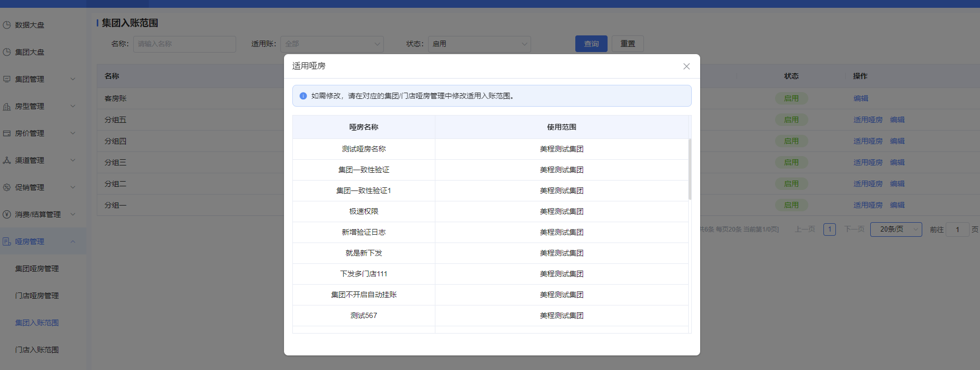Click the 集团管理 sidebar icon
The width and height of the screenshot is (980, 370).
[x=7, y=79]
